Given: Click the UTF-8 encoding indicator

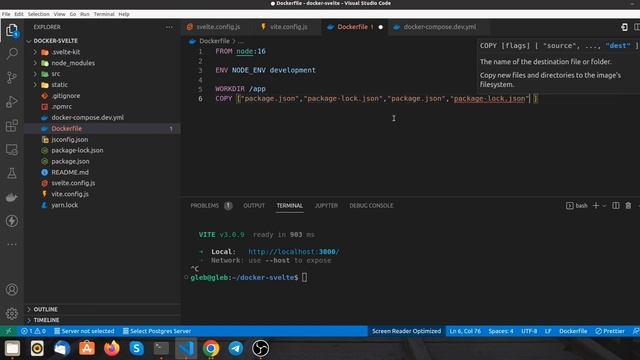Looking at the screenshot, I should tap(529, 331).
